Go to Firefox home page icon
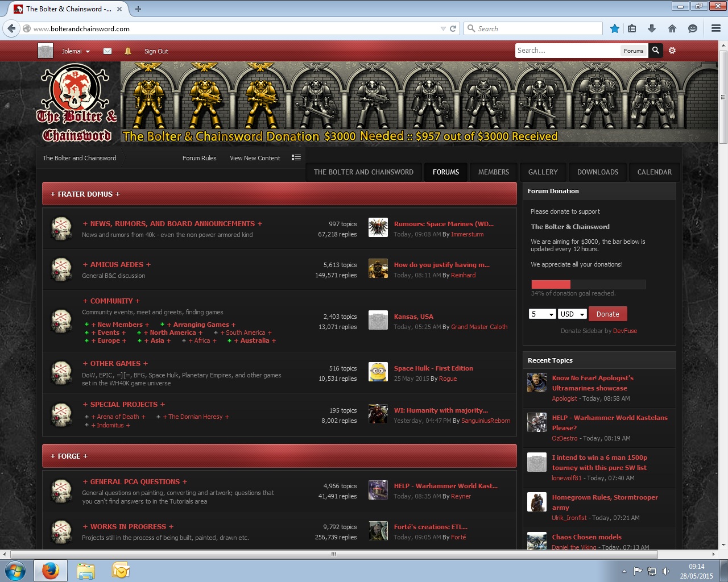Screen dimensions: 728x582 (672, 28)
